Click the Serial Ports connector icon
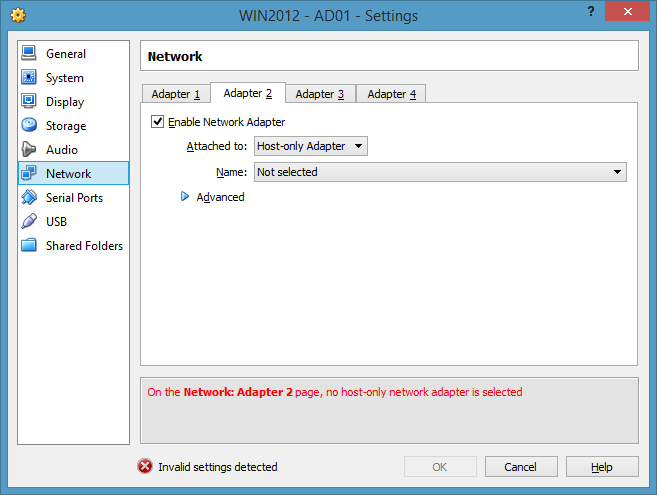 (29, 198)
